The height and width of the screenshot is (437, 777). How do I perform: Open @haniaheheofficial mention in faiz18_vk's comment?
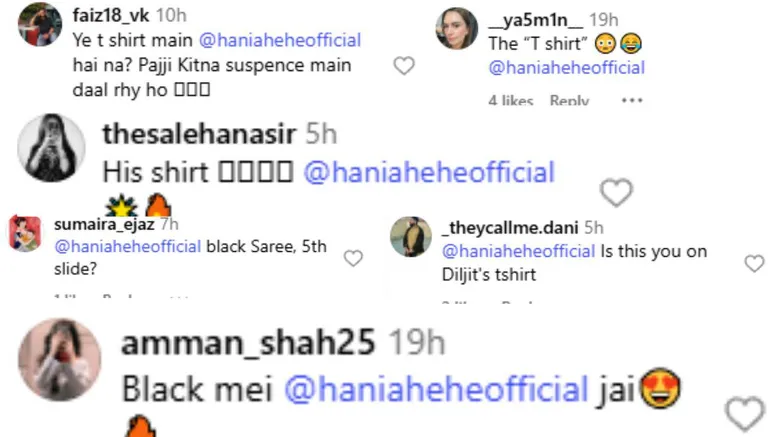coord(290,41)
